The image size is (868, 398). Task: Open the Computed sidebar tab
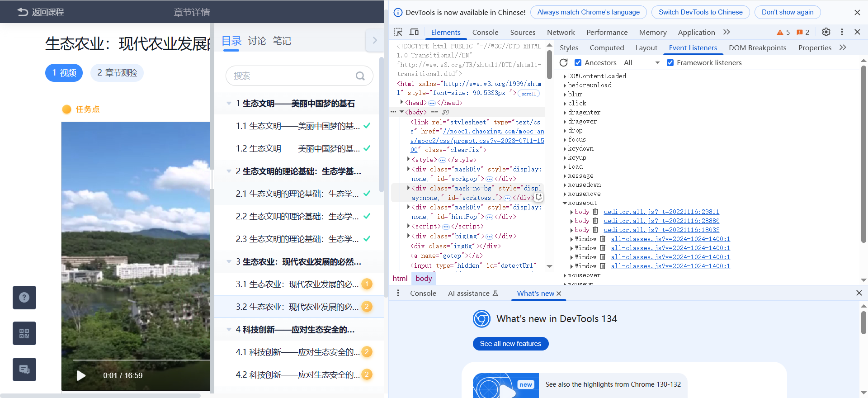607,47
